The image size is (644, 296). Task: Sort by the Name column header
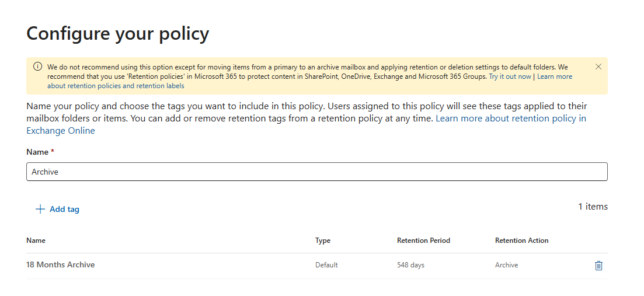coord(36,241)
